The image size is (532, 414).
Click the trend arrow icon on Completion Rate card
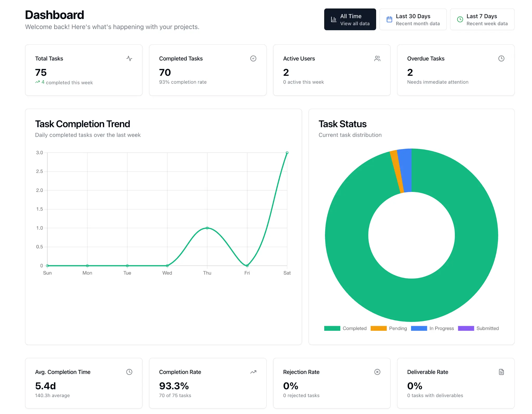pos(253,372)
